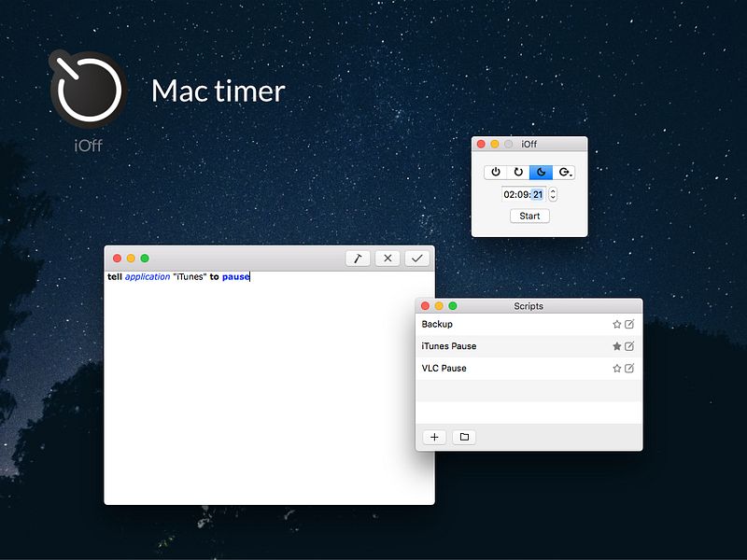This screenshot has height=560, width=747.
Task: Click the seconds field showing 21
Action: click(x=538, y=194)
